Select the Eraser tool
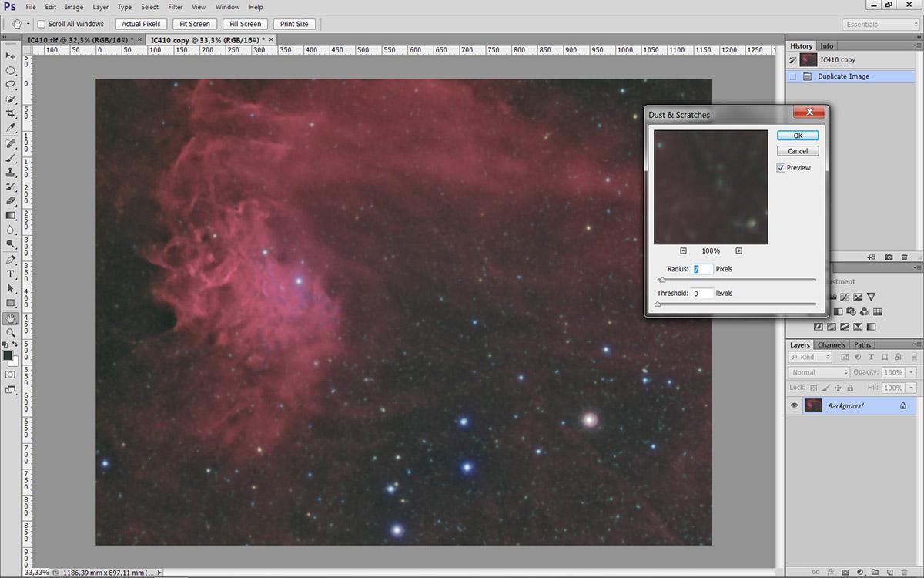Screen dimensions: 924x578 [11, 200]
